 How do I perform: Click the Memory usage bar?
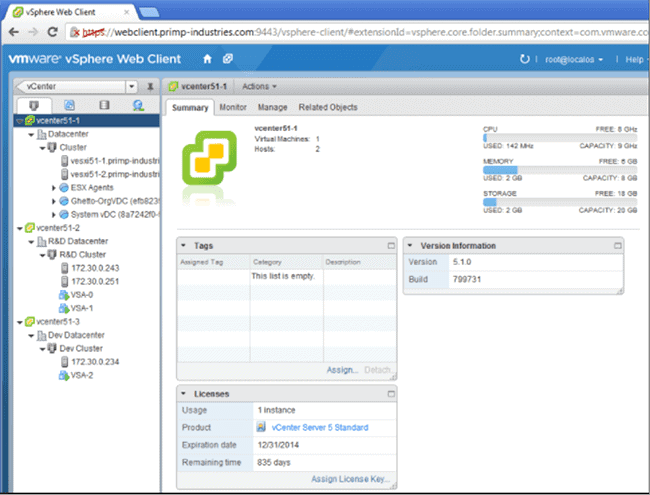point(560,170)
